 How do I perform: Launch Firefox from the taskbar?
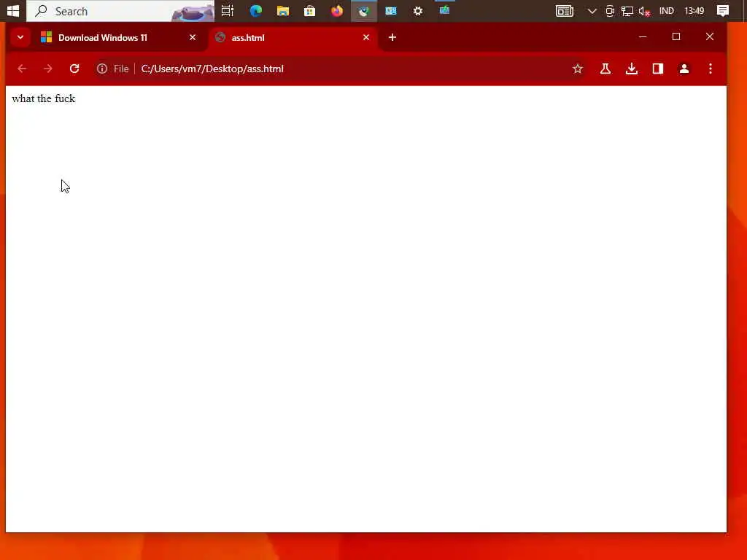pos(337,10)
